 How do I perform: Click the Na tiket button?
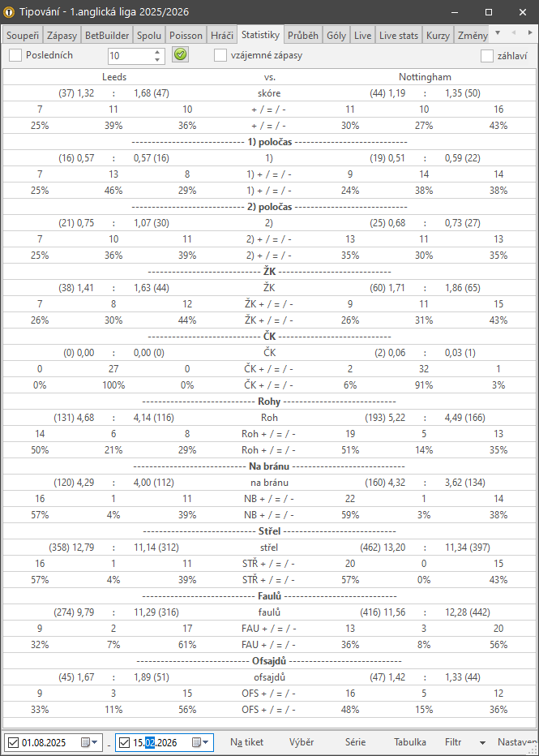pyautogui.click(x=246, y=742)
